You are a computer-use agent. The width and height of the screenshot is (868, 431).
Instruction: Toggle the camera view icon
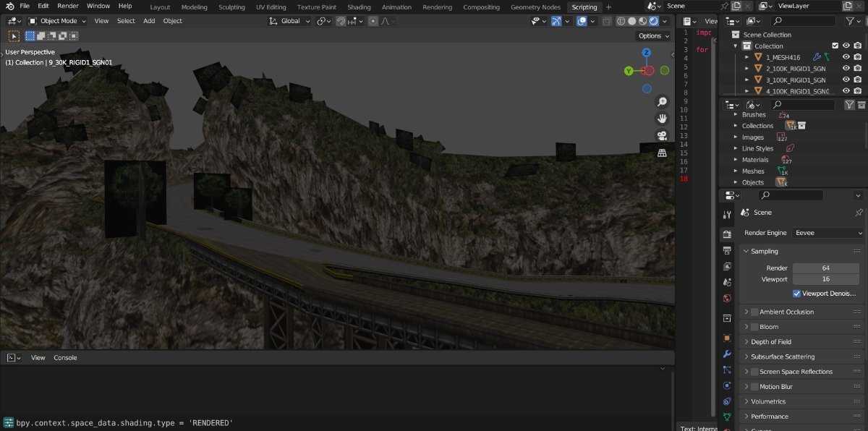point(662,136)
